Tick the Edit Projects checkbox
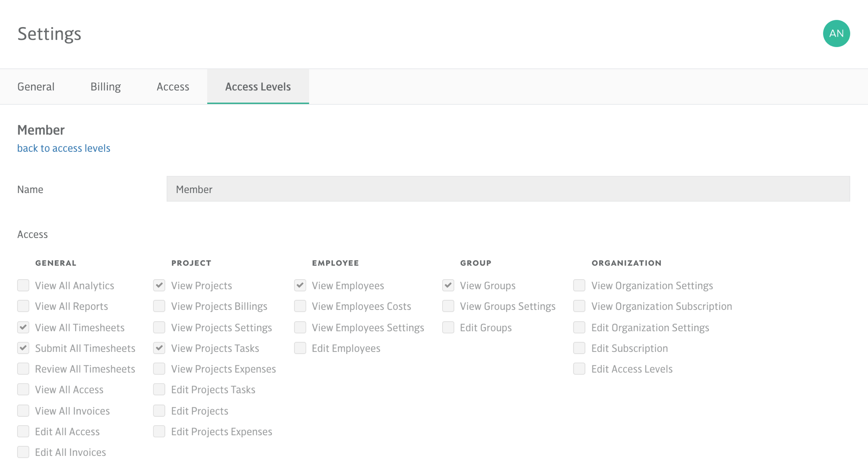This screenshot has width=868, height=473. pos(159,410)
